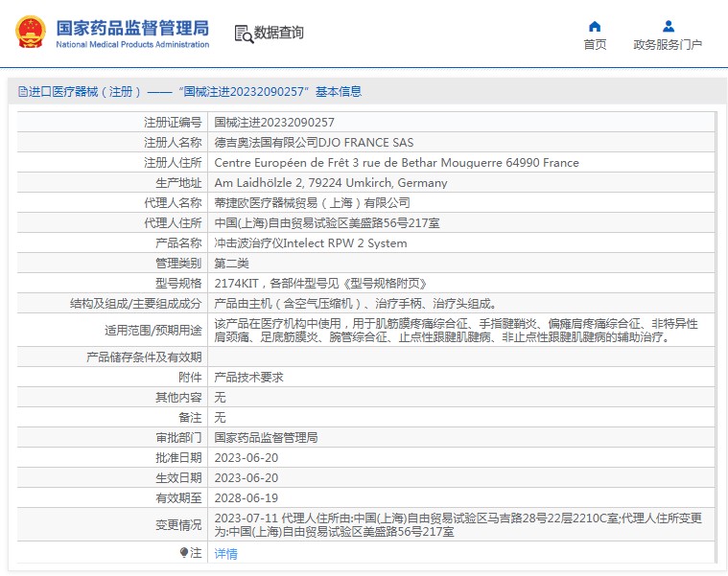Select registration number 国械注进20232090257 in table
The height and width of the screenshot is (576, 728).
pyautogui.click(x=274, y=123)
